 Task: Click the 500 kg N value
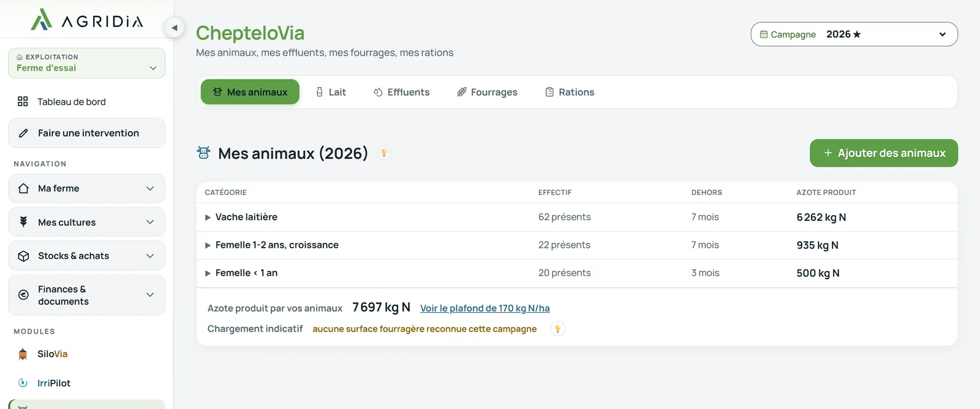[818, 273]
